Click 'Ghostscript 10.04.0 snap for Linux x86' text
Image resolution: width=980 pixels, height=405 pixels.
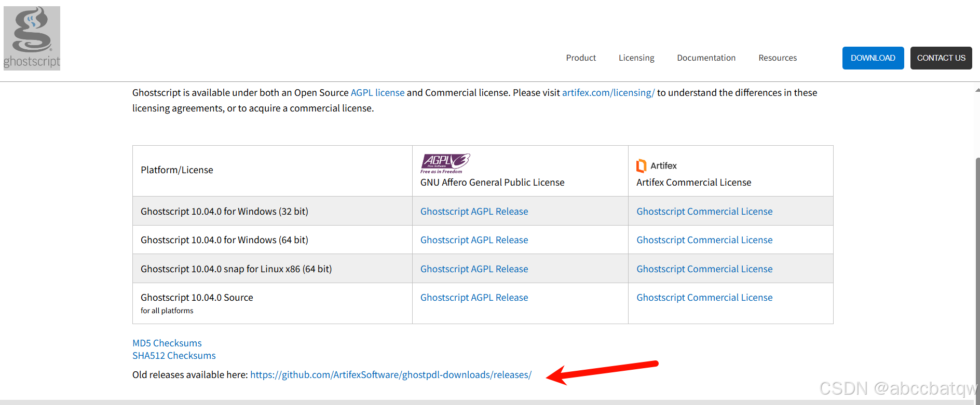pos(220,269)
